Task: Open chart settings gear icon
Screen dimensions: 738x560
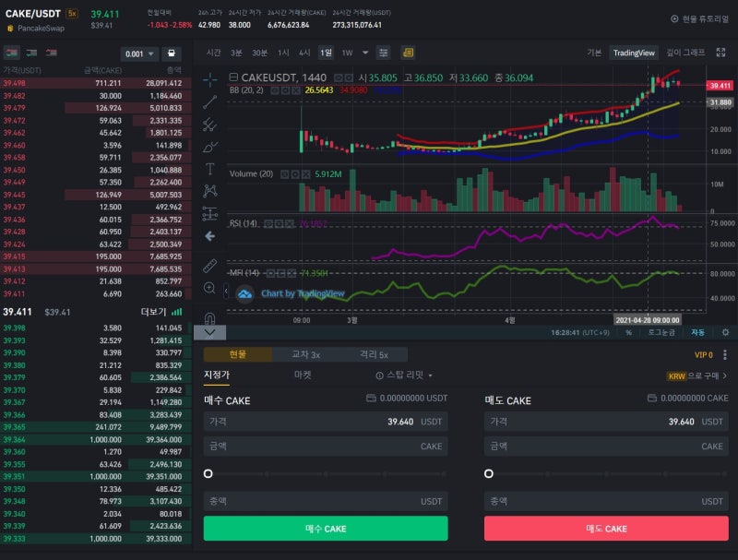Action: point(725,333)
